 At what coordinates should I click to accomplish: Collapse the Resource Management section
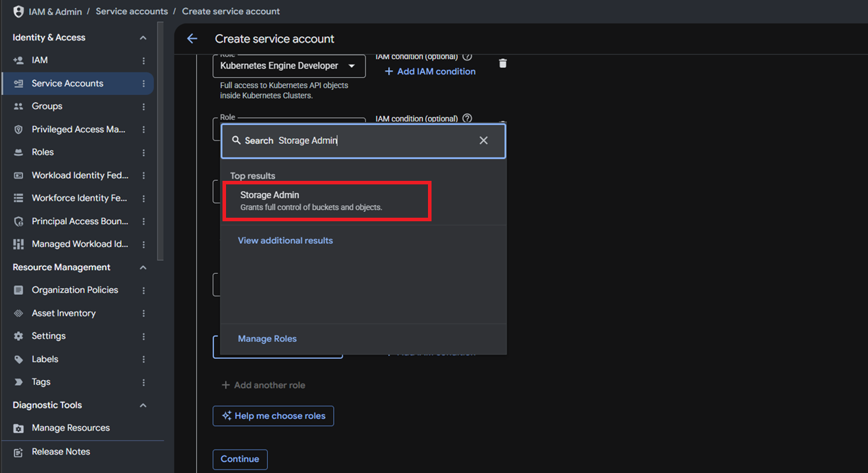click(143, 267)
